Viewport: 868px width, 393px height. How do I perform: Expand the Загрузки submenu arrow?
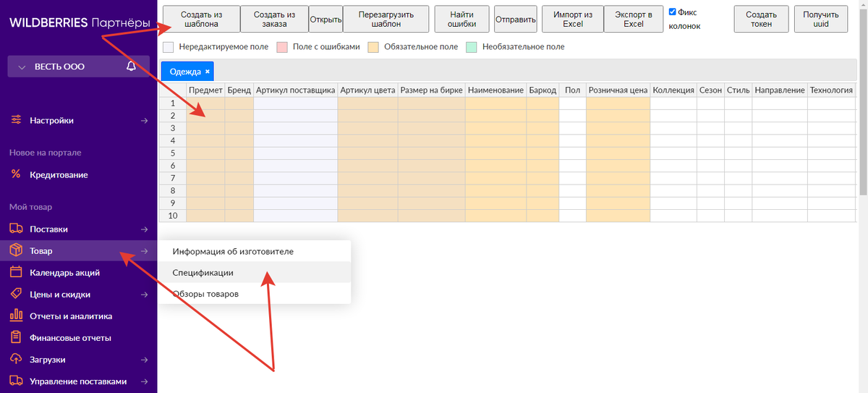144,359
